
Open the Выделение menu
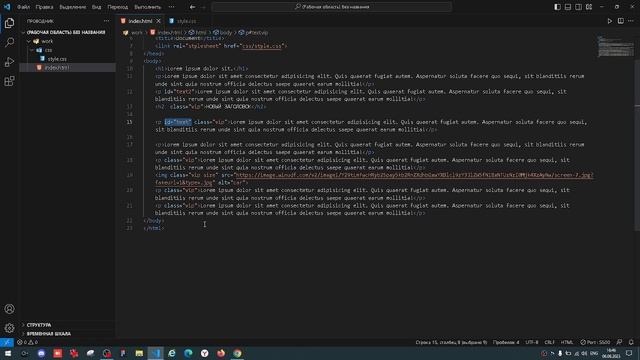coord(73,7)
